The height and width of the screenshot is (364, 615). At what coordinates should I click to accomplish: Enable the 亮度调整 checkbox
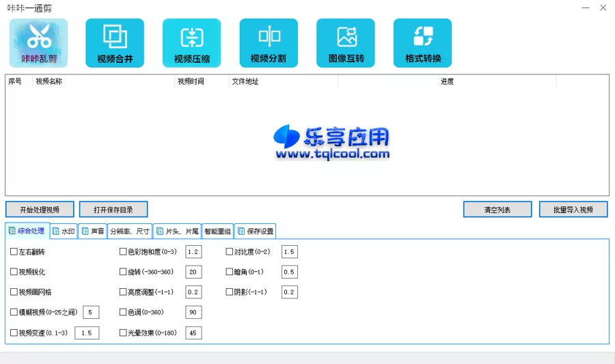point(123,292)
